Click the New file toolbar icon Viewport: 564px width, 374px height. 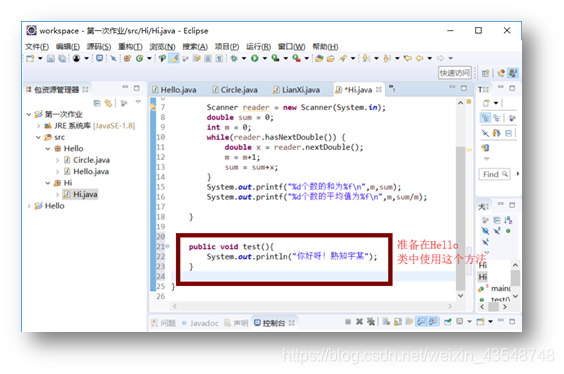[x=29, y=58]
